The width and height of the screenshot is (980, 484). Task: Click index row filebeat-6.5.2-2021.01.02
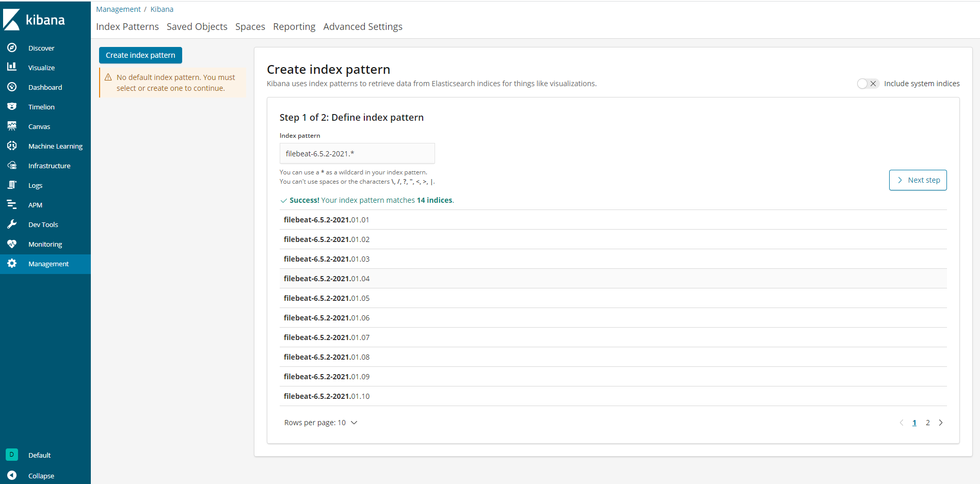click(x=613, y=239)
